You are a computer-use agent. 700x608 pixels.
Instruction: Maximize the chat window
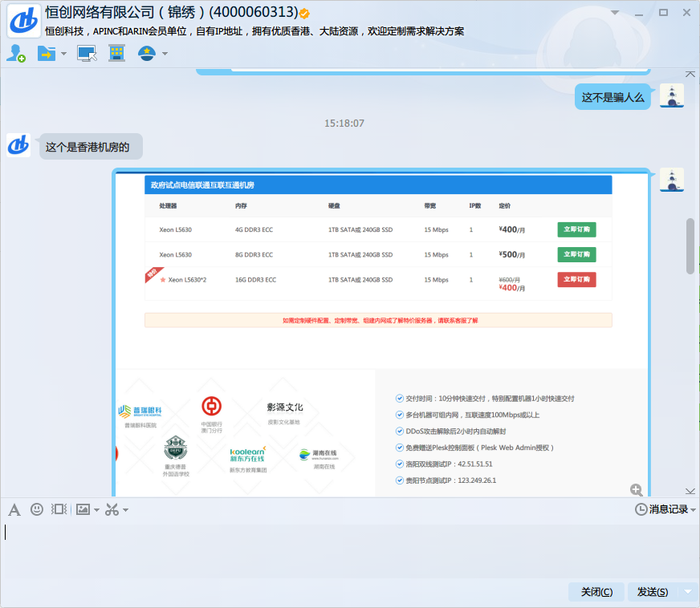pos(663,13)
